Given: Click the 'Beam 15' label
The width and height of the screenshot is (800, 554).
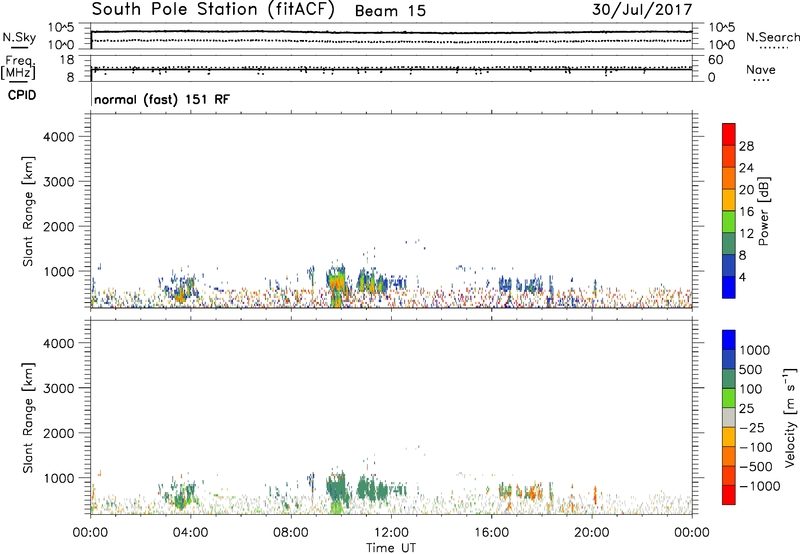Looking at the screenshot, I should click(390, 11).
